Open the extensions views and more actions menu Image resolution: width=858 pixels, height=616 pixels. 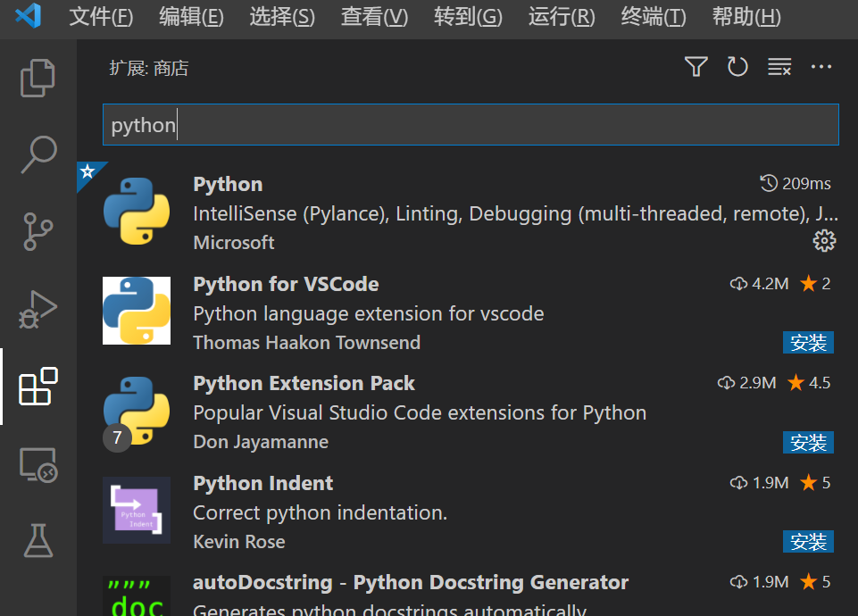click(821, 67)
